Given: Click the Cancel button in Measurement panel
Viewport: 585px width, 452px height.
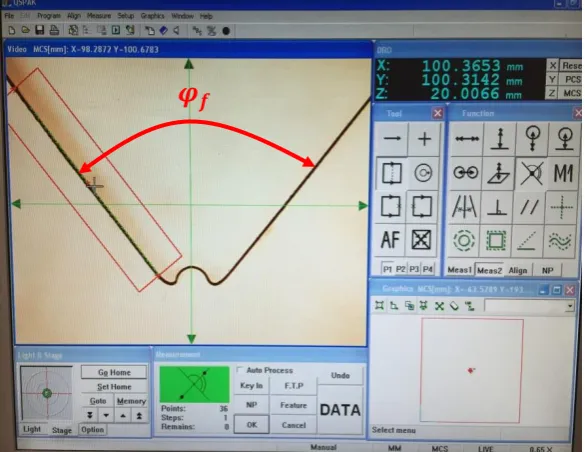Looking at the screenshot, I should tap(294, 425).
